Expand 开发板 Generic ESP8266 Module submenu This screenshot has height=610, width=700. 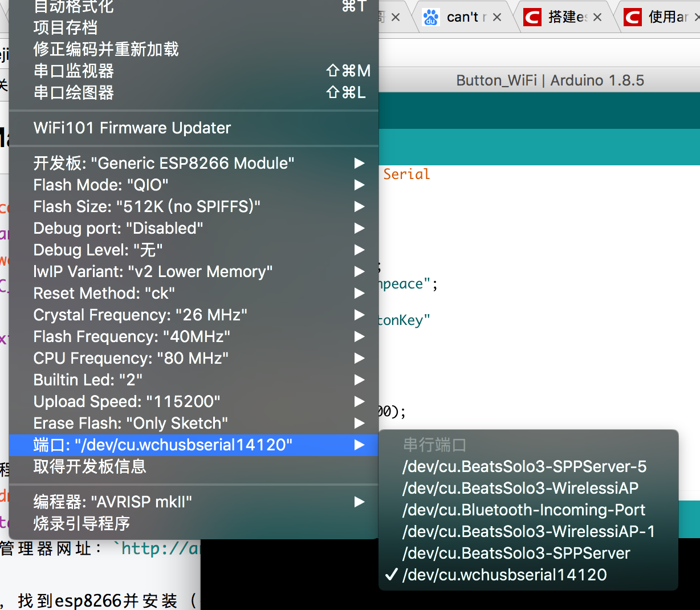tap(194, 163)
